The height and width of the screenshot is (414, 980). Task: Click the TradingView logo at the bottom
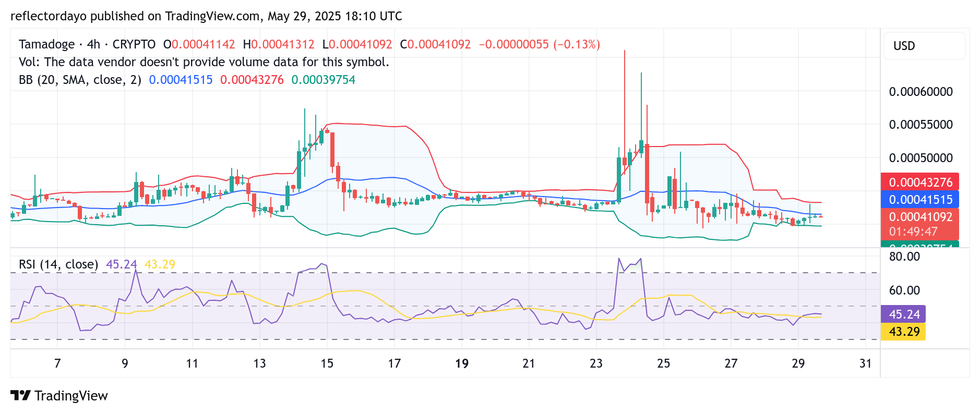point(59,396)
